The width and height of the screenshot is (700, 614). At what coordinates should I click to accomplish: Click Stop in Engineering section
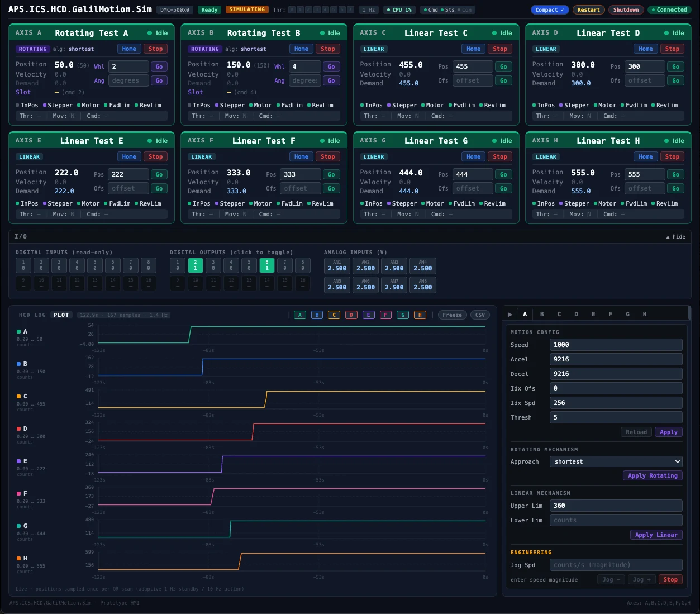coord(670,579)
